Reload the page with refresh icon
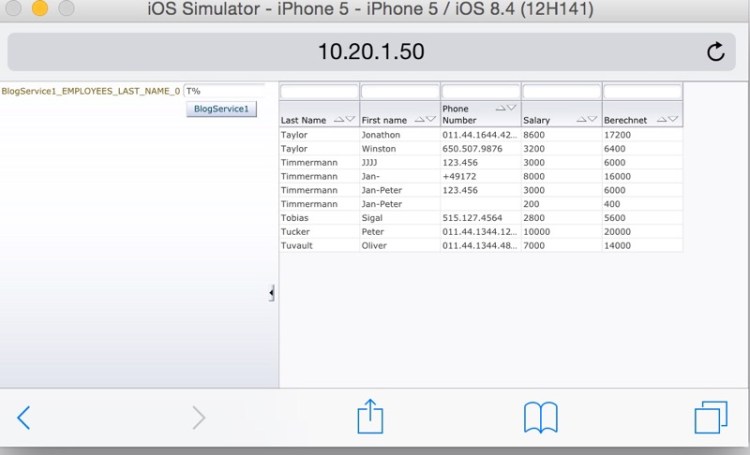 [715, 52]
